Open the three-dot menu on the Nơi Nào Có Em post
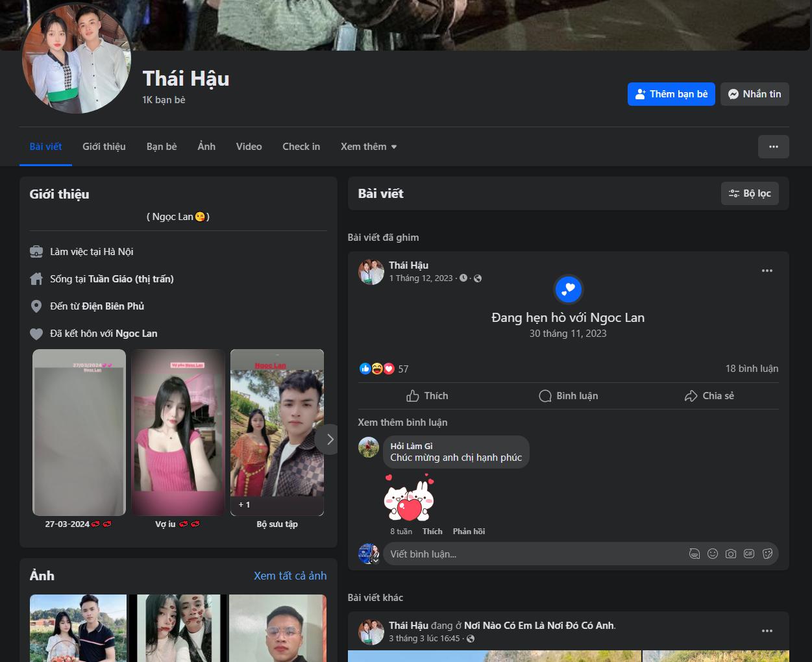 767,631
